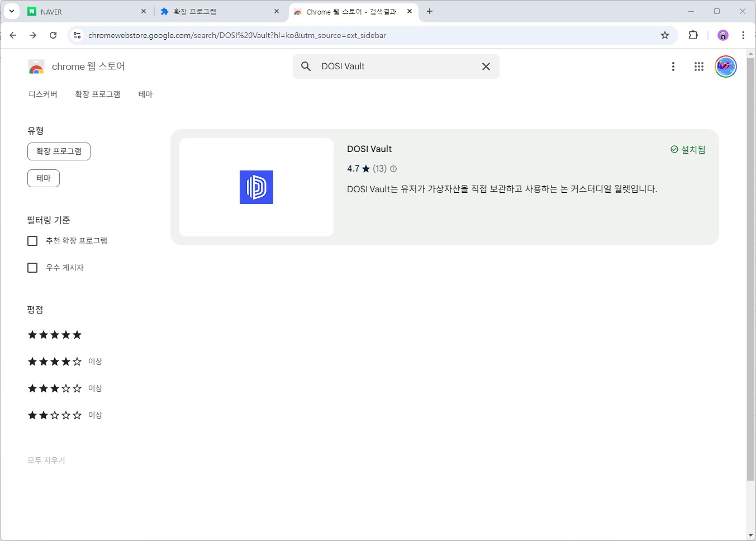
Task: Click the 4.7 rating text
Action: [x=353, y=169]
